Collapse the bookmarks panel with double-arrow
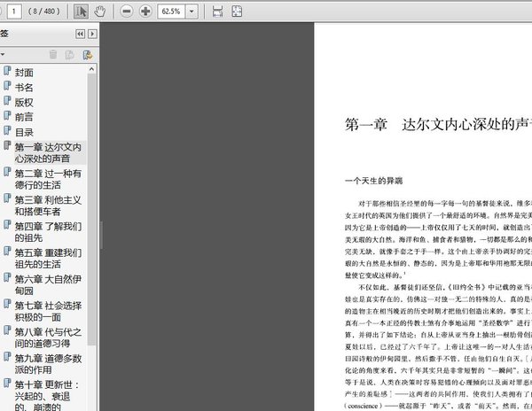The height and width of the screenshot is (411, 532). 81,34
